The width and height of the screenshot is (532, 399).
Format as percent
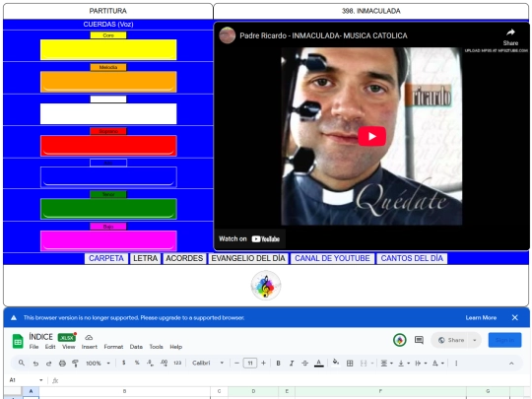pos(137,363)
